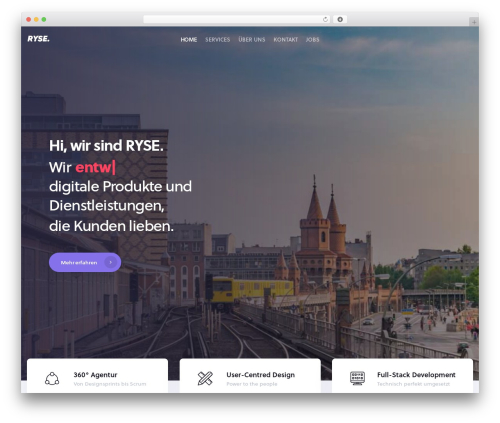Open the Full-Stack Development card title

[416, 375]
